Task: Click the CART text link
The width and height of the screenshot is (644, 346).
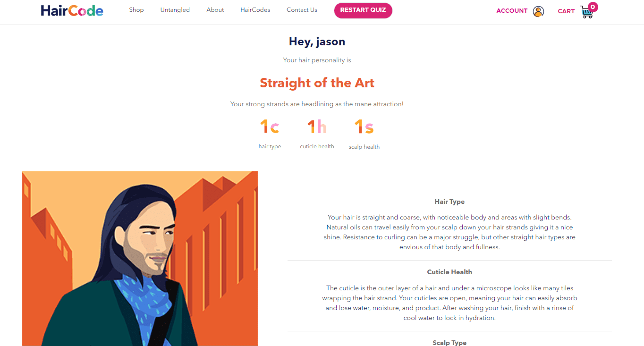Action: click(566, 11)
